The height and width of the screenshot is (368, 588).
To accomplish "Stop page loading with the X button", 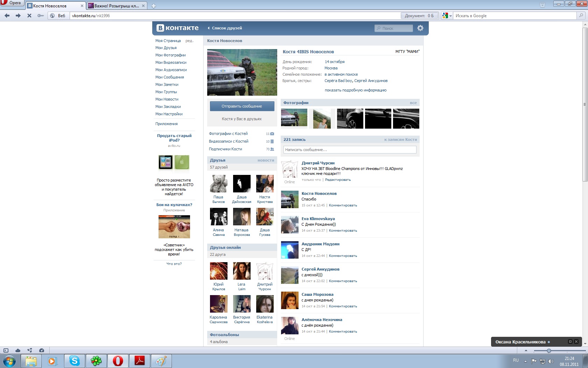I will point(29,16).
